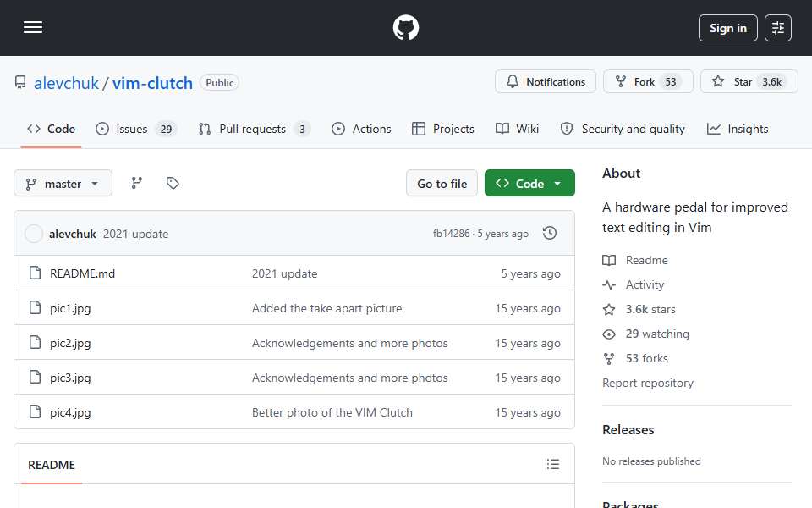Click the repository book icon beside alevchuk

click(20, 82)
